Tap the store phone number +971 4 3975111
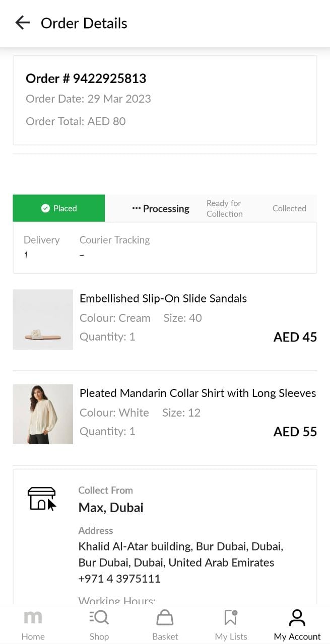The image size is (330, 644). 119,579
